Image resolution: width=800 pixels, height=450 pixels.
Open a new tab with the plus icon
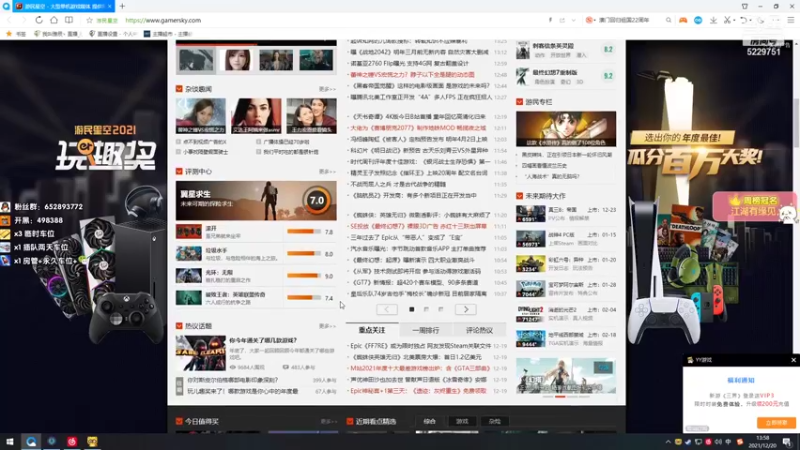point(122,6)
